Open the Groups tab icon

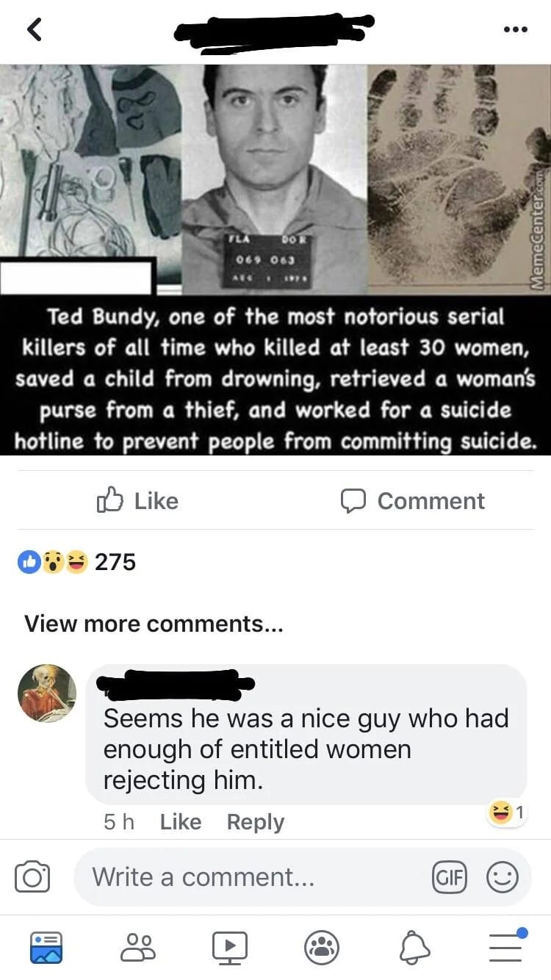[x=322, y=948]
